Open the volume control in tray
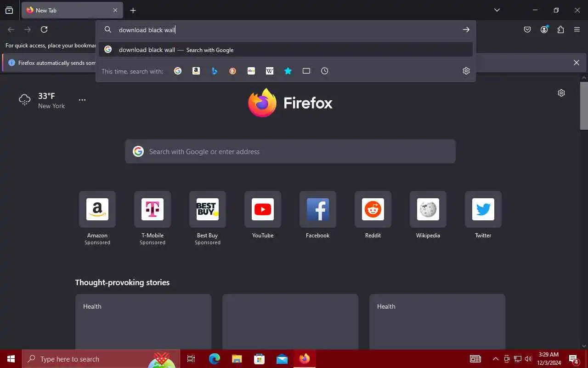 coord(528,359)
